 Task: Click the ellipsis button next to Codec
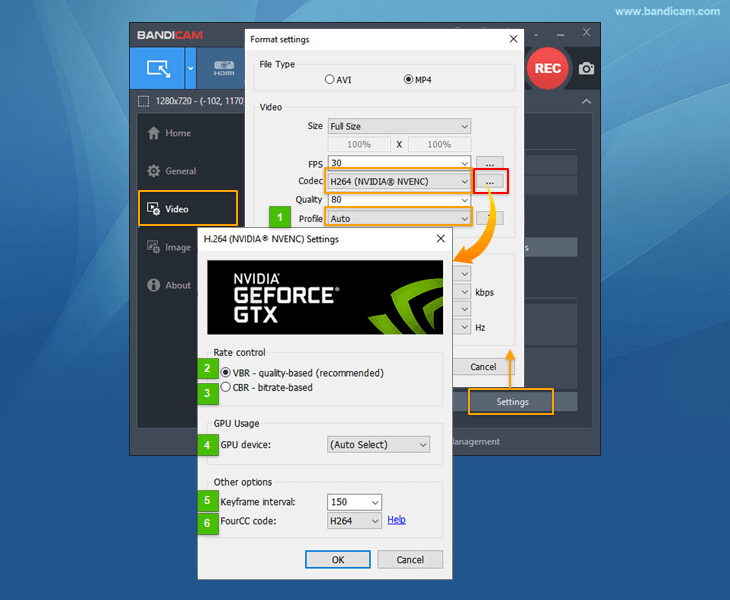pos(490,181)
